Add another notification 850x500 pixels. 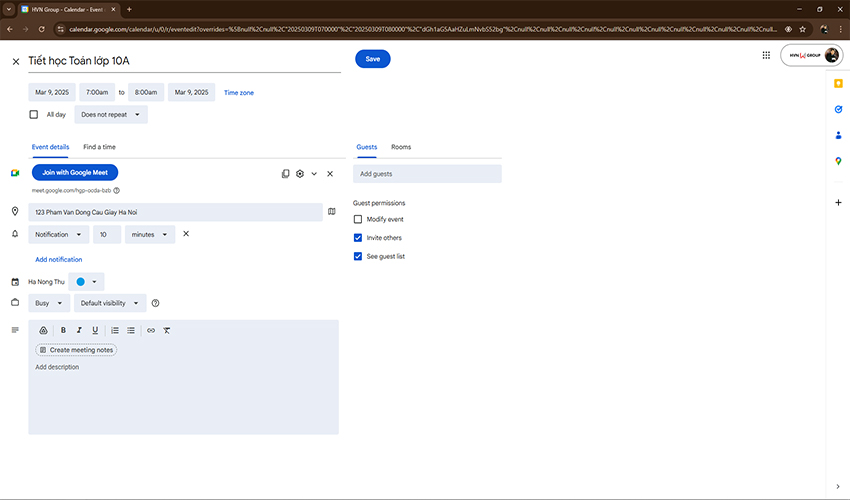(59, 259)
